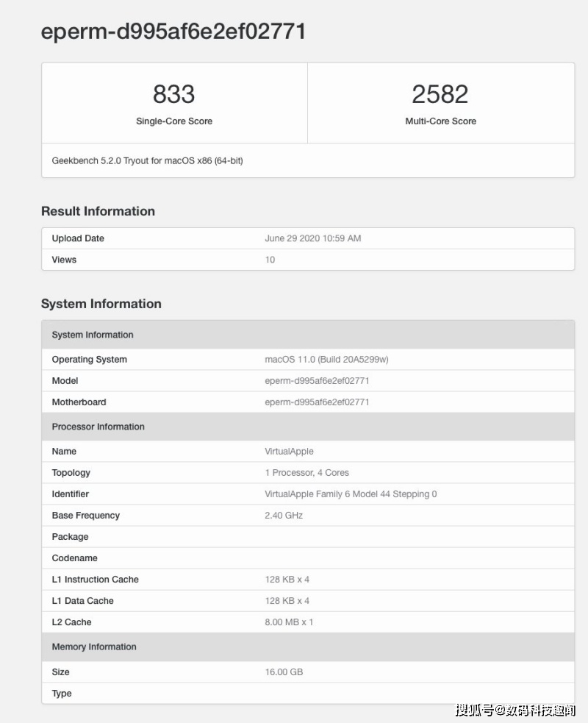Select the Model value eperm-d995af6e2ef02771
The width and height of the screenshot is (588, 723).
317,381
